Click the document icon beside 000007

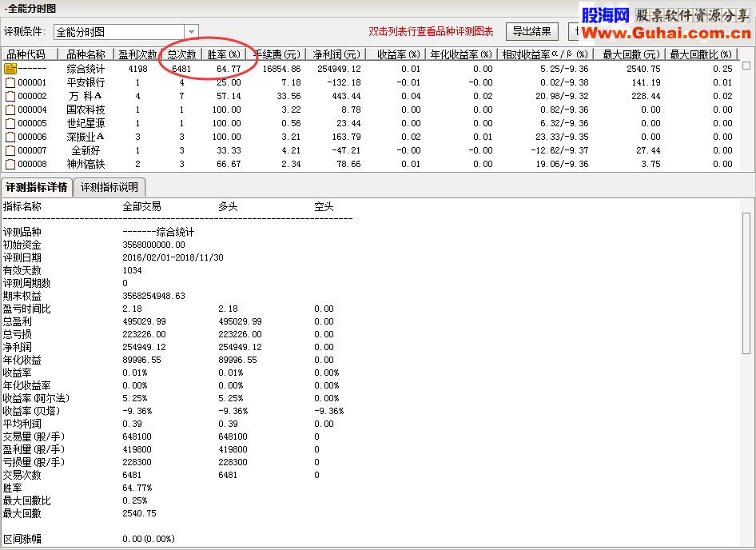[10, 150]
